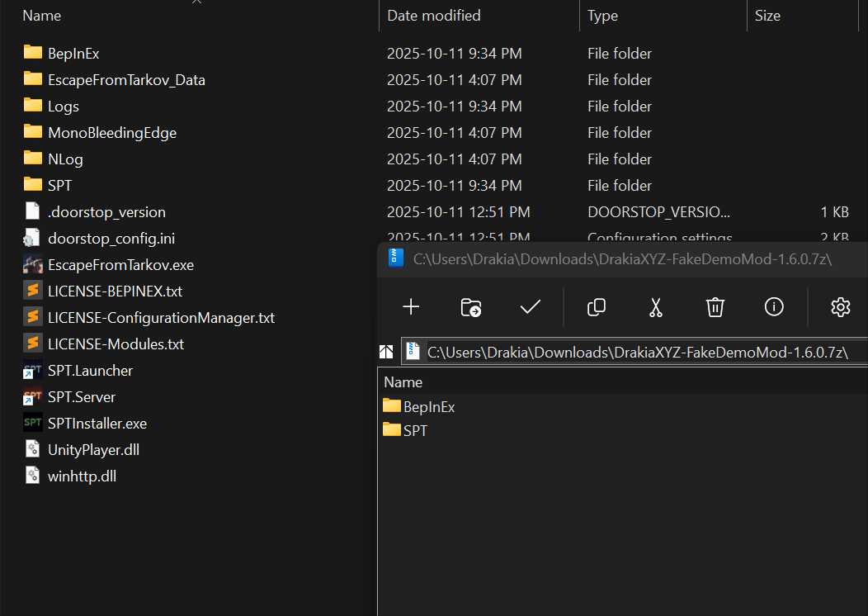Image resolution: width=868 pixels, height=616 pixels.
Task: Click the date 2025-10-11 12:51 PM for .doorstop_version
Action: click(x=459, y=211)
